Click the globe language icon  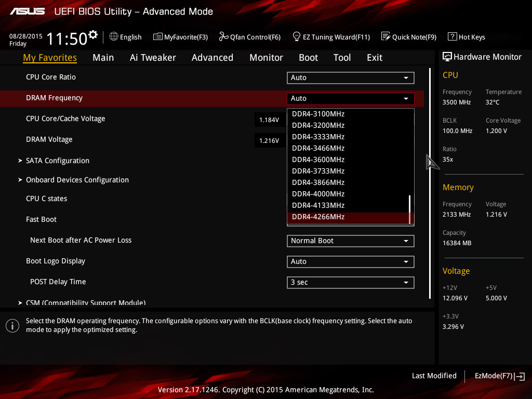coord(114,36)
